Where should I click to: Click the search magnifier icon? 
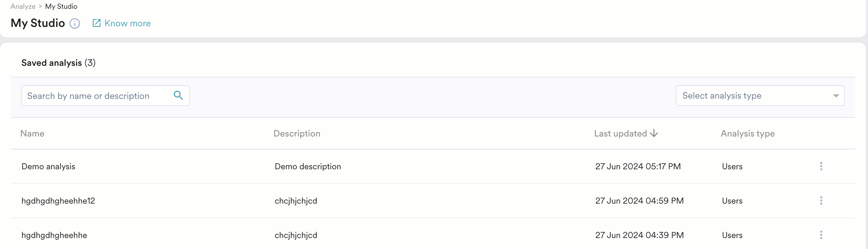178,96
